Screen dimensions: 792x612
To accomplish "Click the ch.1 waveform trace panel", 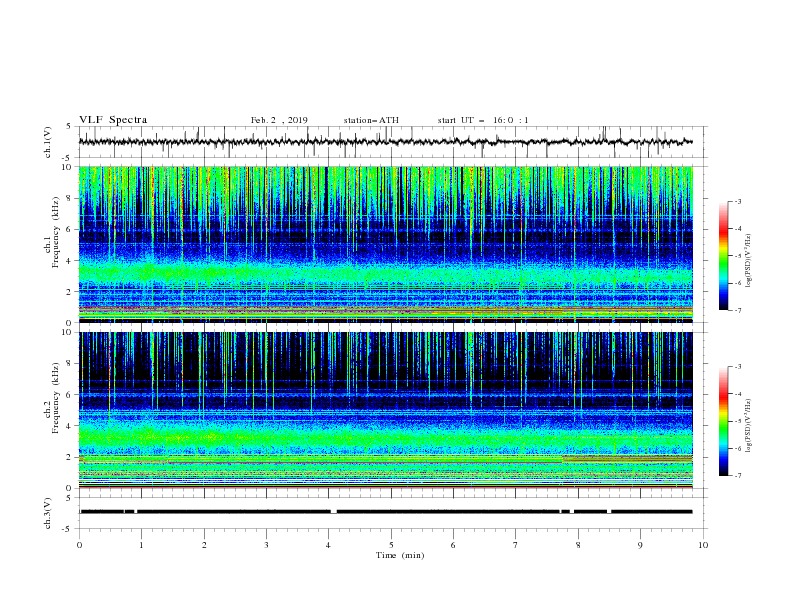I will point(393,142).
